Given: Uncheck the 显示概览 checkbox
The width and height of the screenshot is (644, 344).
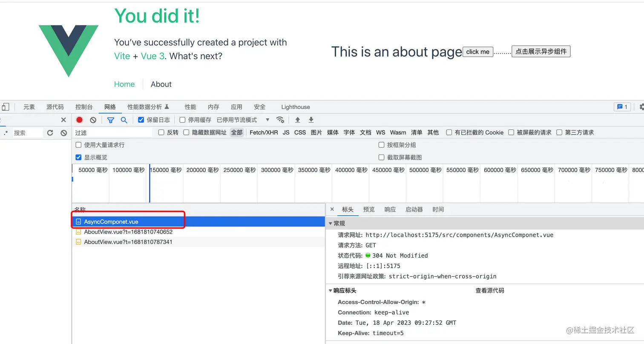Looking at the screenshot, I should coord(78,158).
